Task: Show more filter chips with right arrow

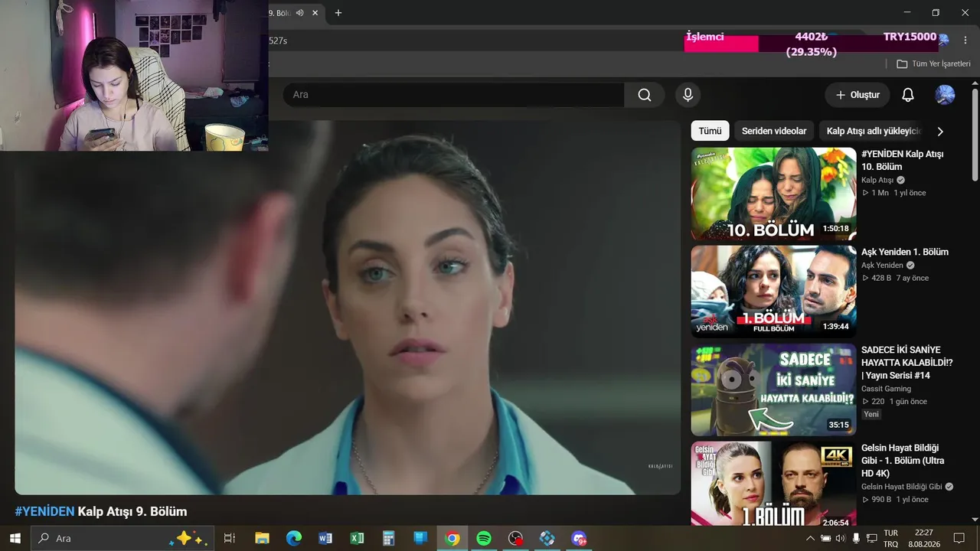Action: pyautogui.click(x=940, y=131)
